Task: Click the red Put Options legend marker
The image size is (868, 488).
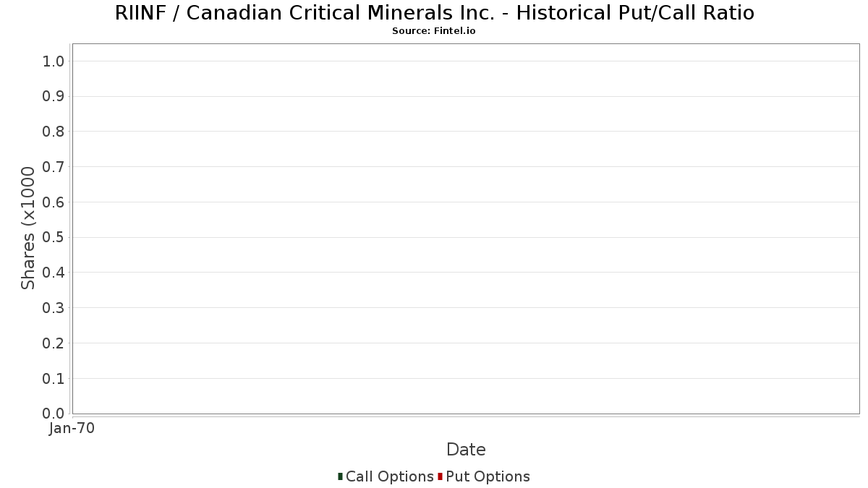Action: [x=440, y=476]
